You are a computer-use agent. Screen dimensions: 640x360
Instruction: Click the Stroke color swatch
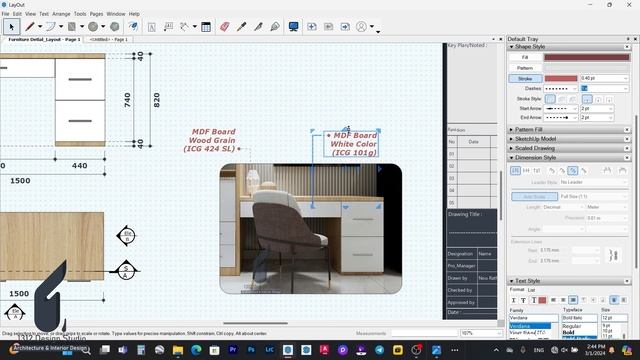[561, 78]
